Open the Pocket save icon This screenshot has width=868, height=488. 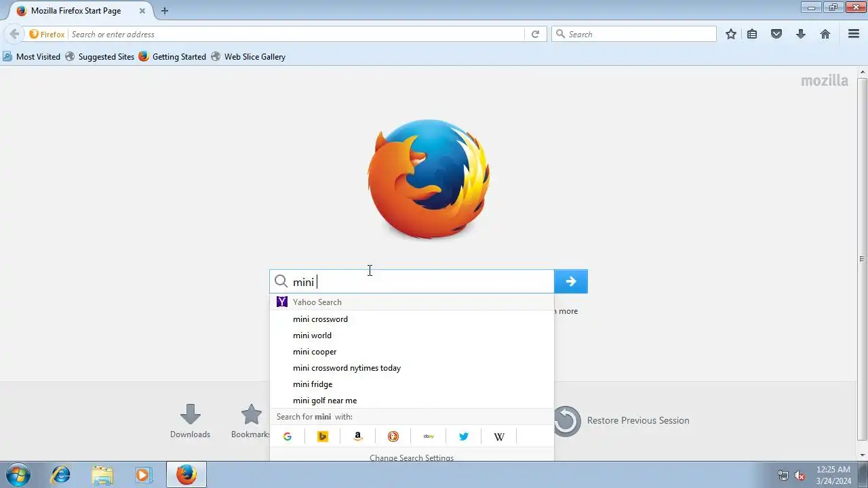tap(776, 34)
